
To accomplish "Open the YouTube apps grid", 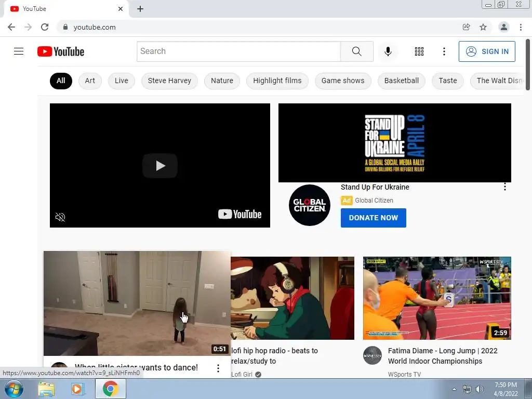I will tap(419, 51).
